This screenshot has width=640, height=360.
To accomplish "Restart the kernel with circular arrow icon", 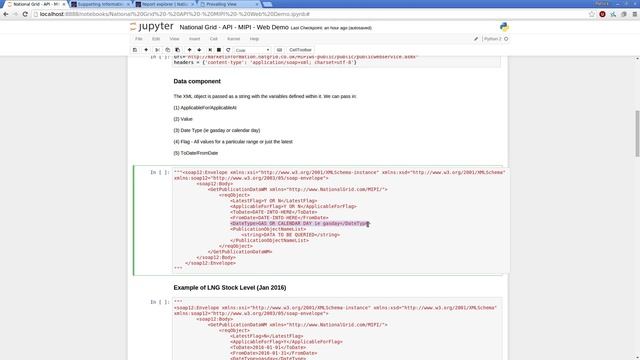I will coord(228,50).
